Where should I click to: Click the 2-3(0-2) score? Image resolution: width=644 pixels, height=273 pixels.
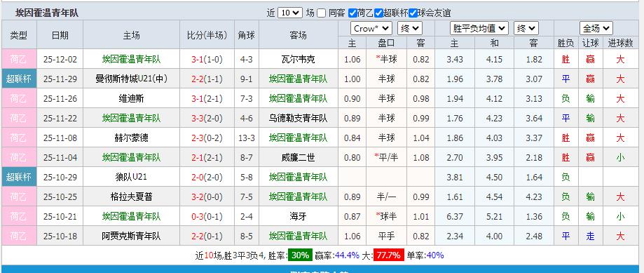click(x=207, y=138)
